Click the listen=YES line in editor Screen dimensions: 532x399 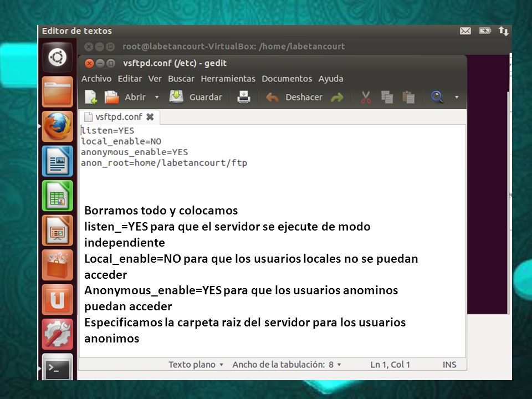[x=108, y=131]
